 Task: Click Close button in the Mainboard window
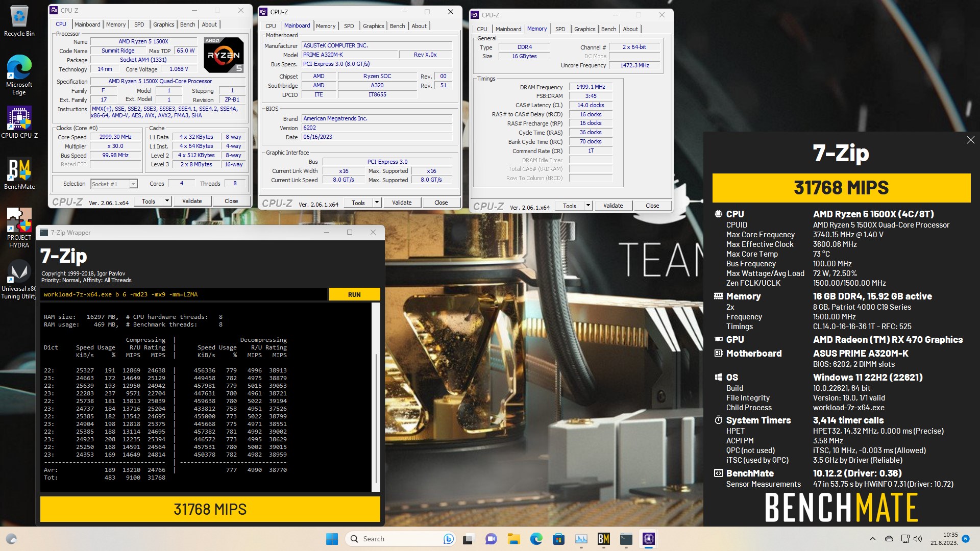pos(441,203)
